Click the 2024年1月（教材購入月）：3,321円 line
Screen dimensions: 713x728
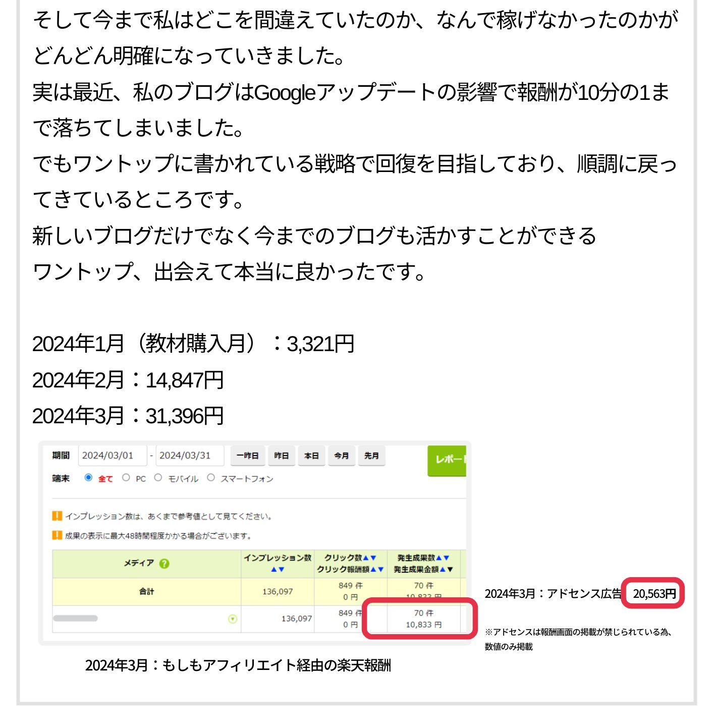tap(193, 344)
